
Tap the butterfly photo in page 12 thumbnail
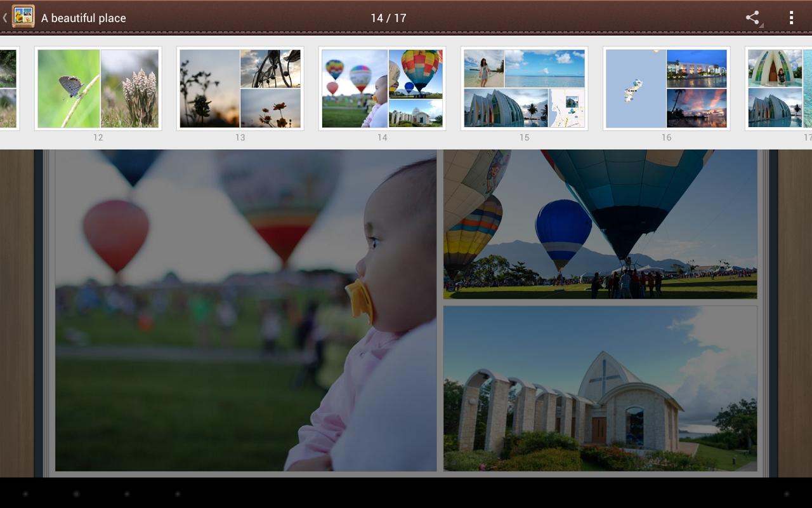tap(69, 89)
